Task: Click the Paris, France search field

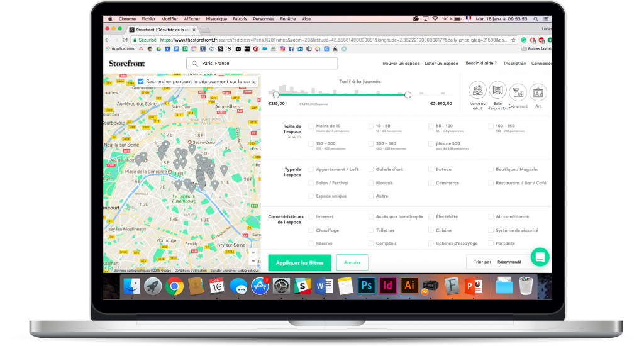Action: coord(262,64)
